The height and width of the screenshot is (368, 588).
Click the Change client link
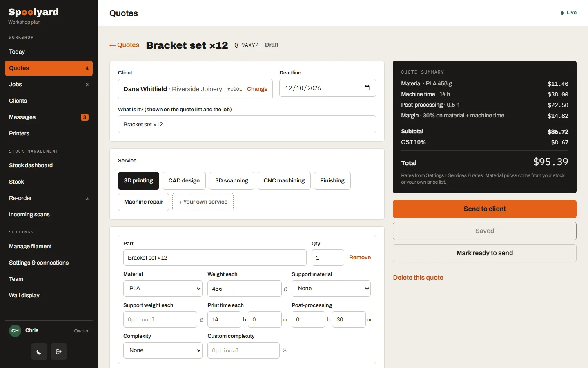[x=257, y=89]
